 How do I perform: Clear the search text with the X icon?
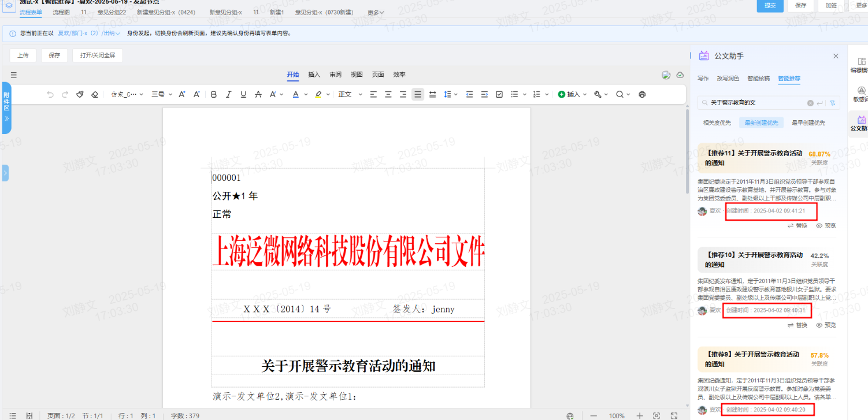pos(810,103)
